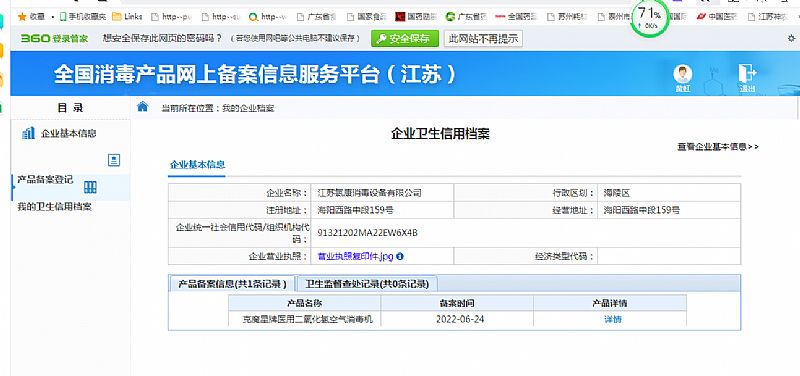Click 查看企业基本信息>> link
This screenshot has height=376, width=800.
[x=718, y=147]
